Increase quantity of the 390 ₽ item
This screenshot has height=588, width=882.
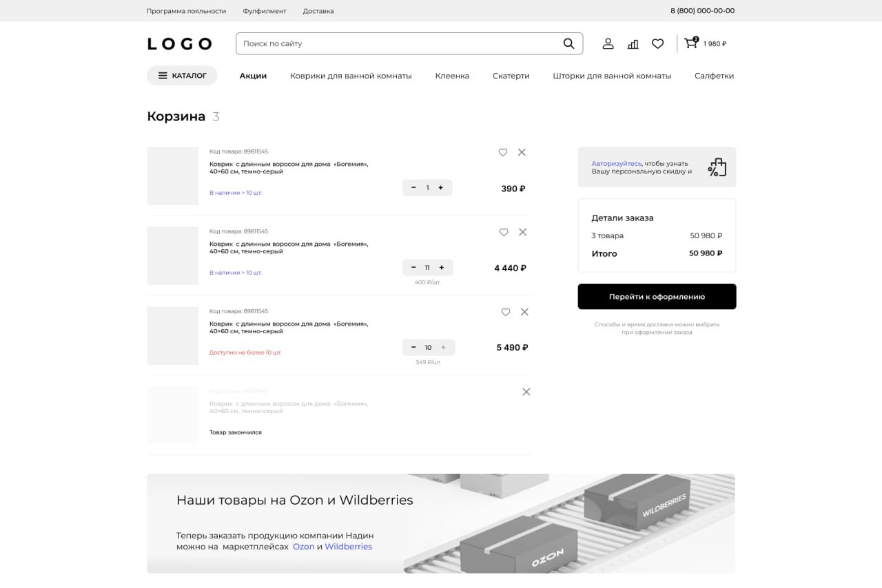440,188
